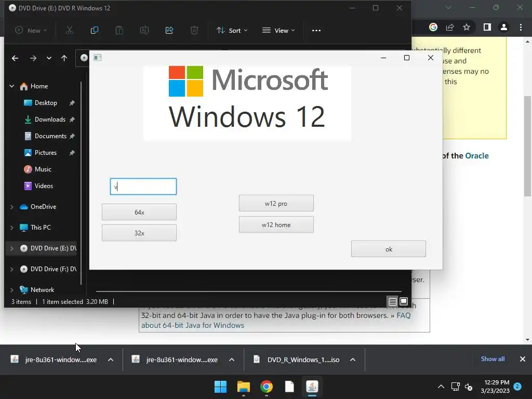
Task: Open the Windows Start menu
Action: click(220, 387)
